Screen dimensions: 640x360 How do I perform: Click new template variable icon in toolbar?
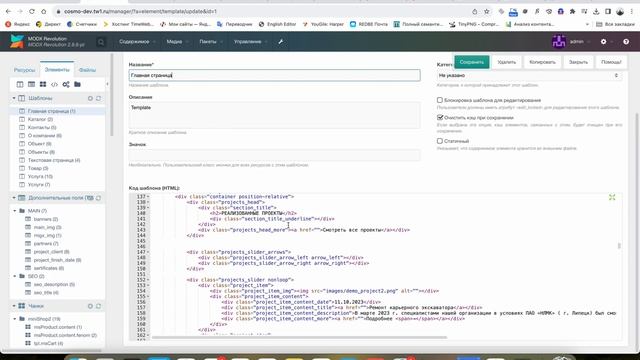(31, 84)
